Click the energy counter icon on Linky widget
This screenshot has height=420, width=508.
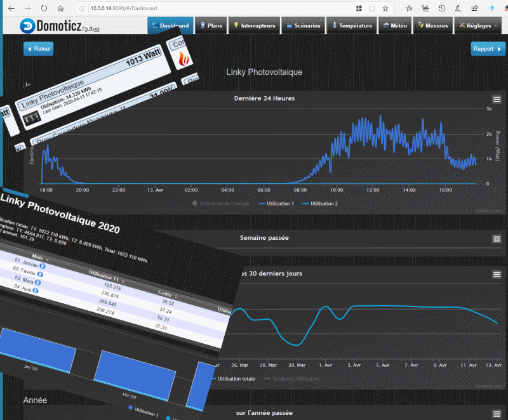32,118
